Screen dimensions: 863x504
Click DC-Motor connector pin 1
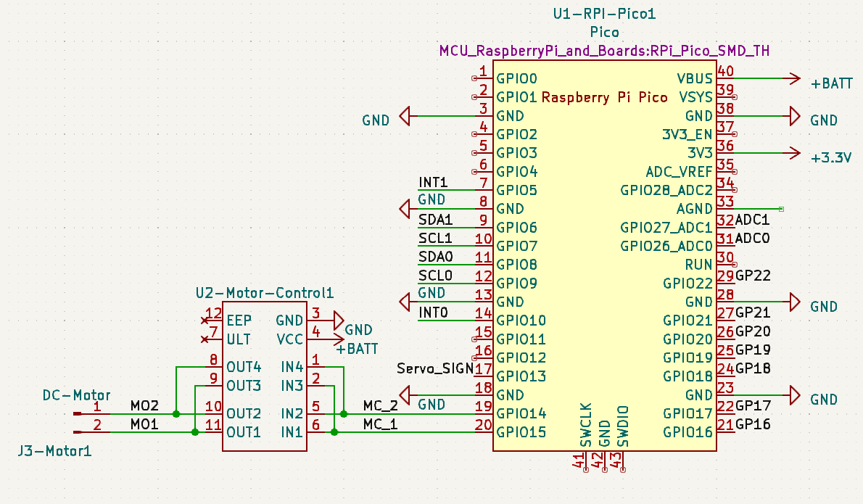(91, 413)
